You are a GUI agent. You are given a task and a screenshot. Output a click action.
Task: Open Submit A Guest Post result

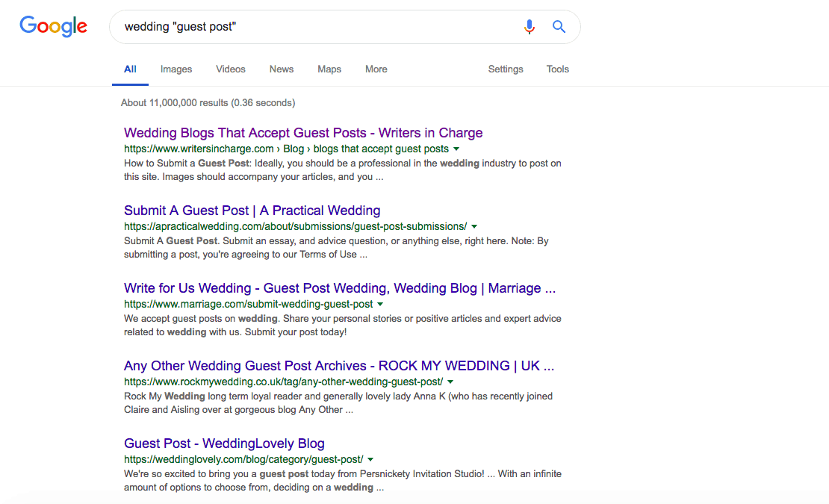[252, 211]
